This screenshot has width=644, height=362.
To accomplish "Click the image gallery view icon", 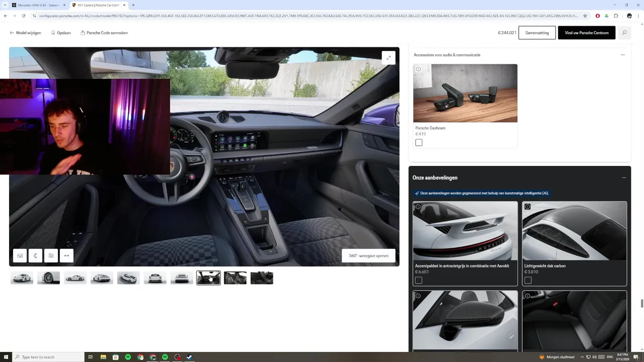I will click(20, 255).
